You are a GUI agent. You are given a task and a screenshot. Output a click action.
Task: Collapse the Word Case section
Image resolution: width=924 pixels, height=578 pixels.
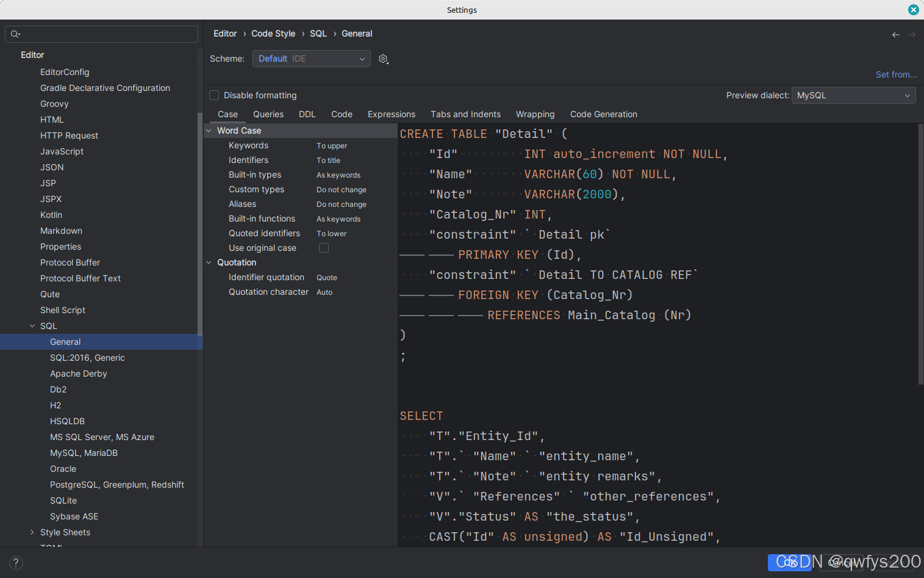click(x=209, y=131)
